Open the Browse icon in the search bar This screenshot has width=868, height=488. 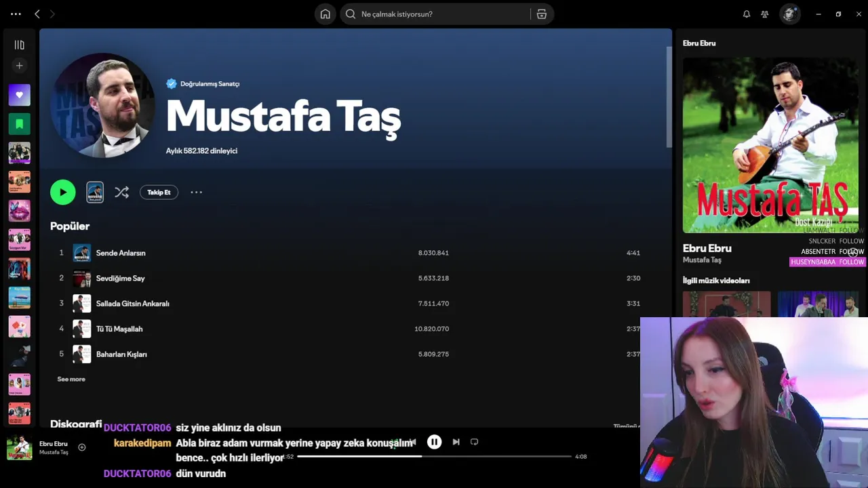coord(541,14)
